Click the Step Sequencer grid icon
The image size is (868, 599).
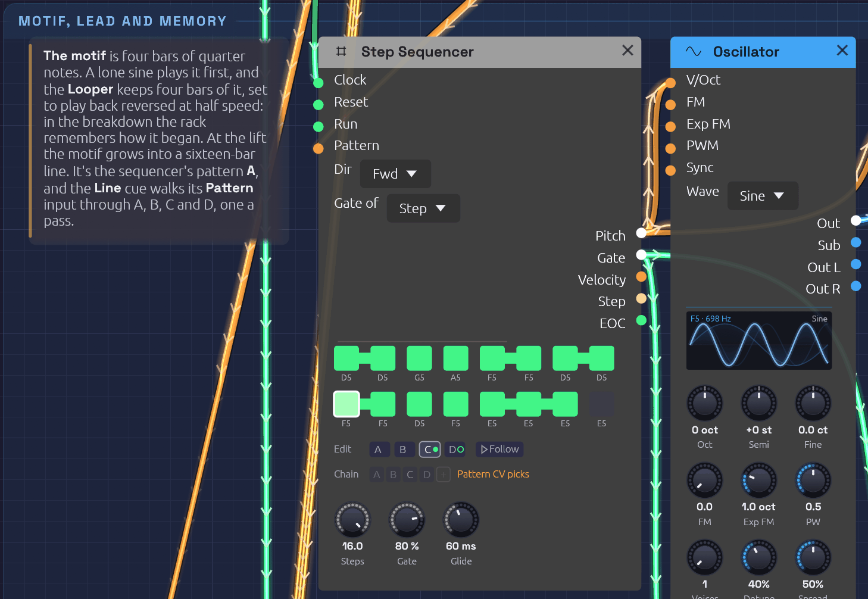(x=341, y=51)
